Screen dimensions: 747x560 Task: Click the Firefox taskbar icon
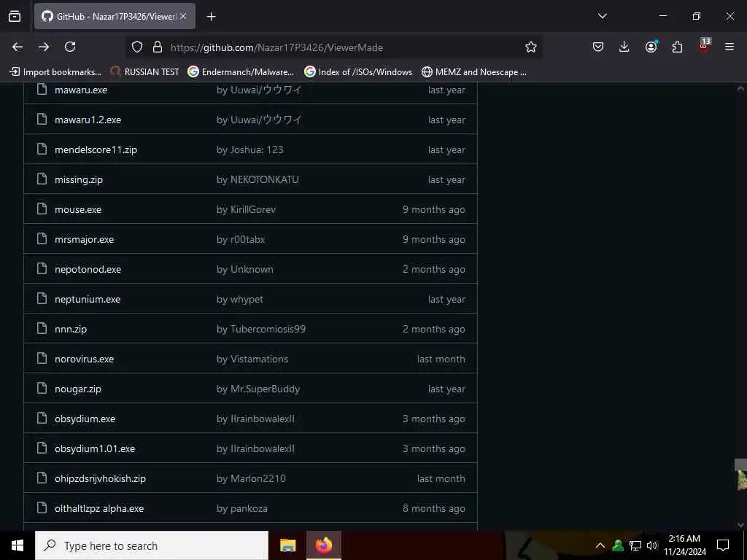(323, 545)
